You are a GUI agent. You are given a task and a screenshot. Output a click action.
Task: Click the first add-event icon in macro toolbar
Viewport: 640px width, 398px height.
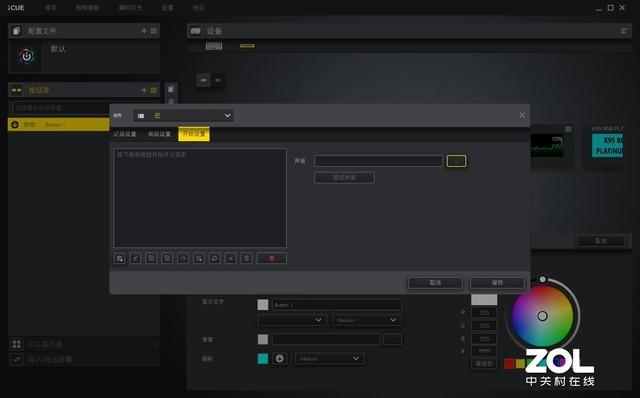click(x=120, y=258)
